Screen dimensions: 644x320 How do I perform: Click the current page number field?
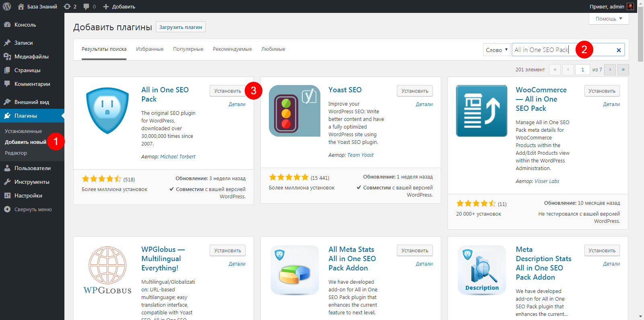tap(582, 70)
